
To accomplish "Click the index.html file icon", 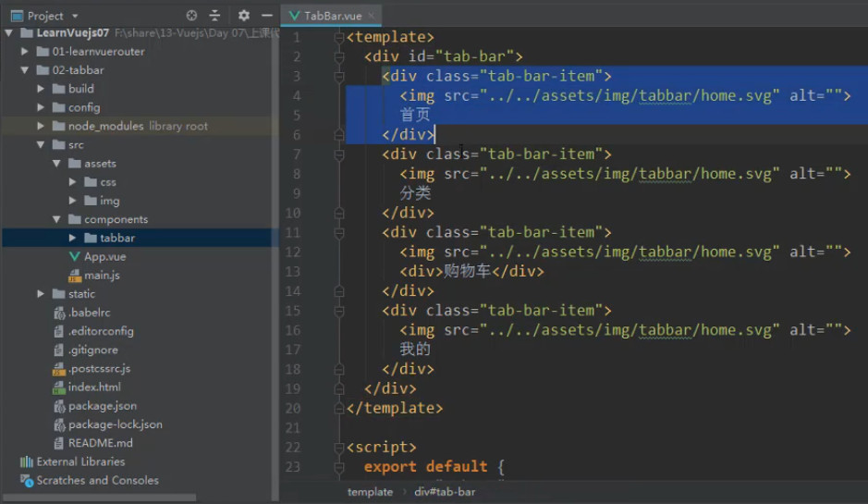I will point(58,387).
